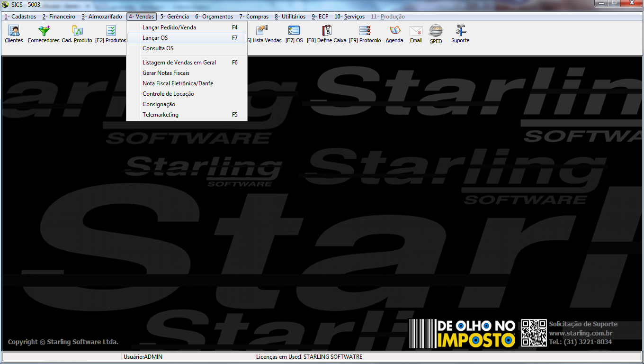Viewport: 644px width, 364px height.
Task: Open the 3- Almoxarifado menu
Action: pos(102,17)
